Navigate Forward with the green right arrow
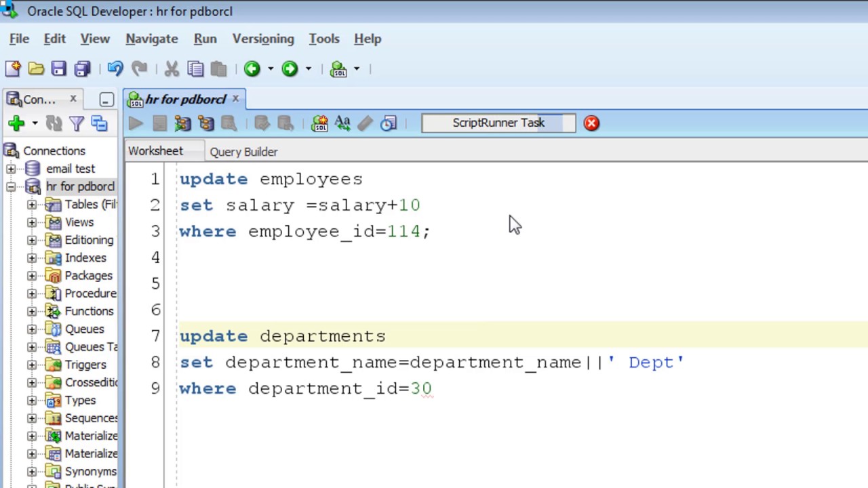The height and width of the screenshot is (488, 868). click(290, 68)
